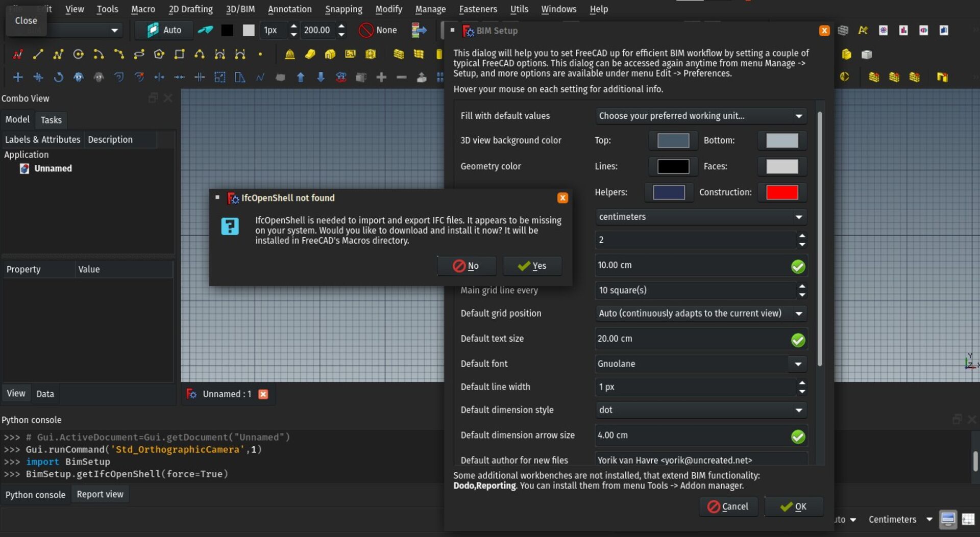Click the text style 'A' pencil icon

click(863, 31)
